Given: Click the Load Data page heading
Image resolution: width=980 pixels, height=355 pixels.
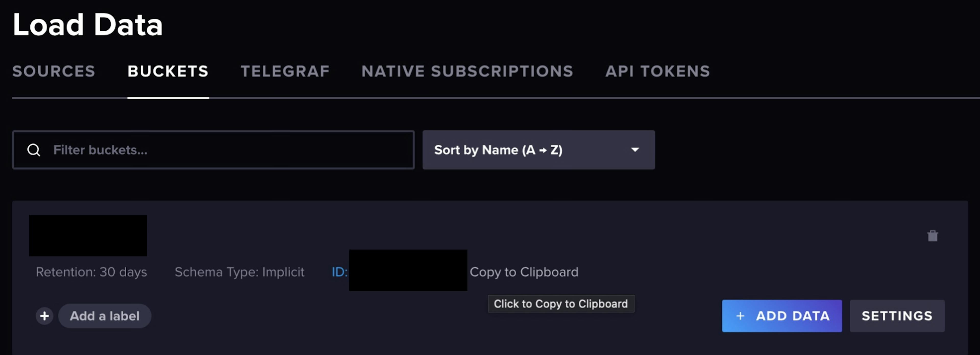Looking at the screenshot, I should [x=88, y=25].
